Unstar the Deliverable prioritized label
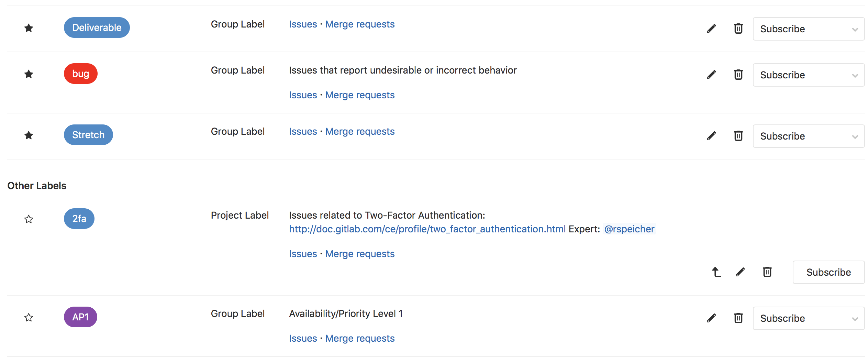The height and width of the screenshot is (363, 868). click(29, 28)
